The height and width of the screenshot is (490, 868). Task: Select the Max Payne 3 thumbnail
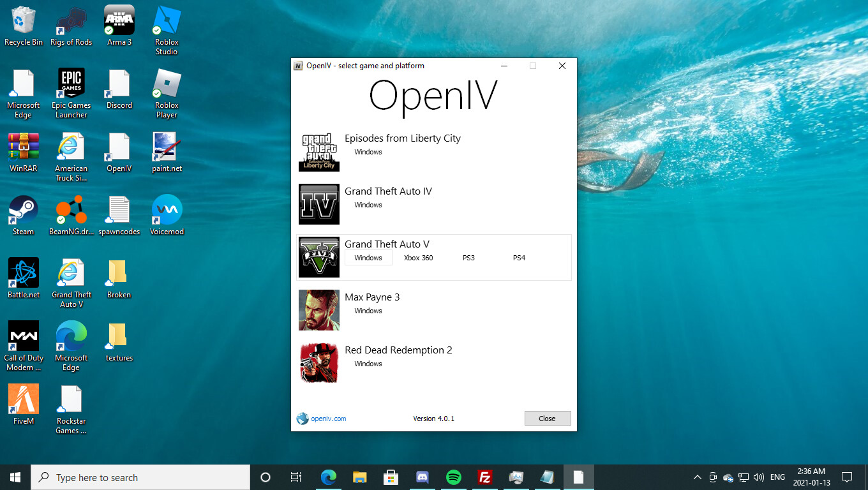click(319, 310)
